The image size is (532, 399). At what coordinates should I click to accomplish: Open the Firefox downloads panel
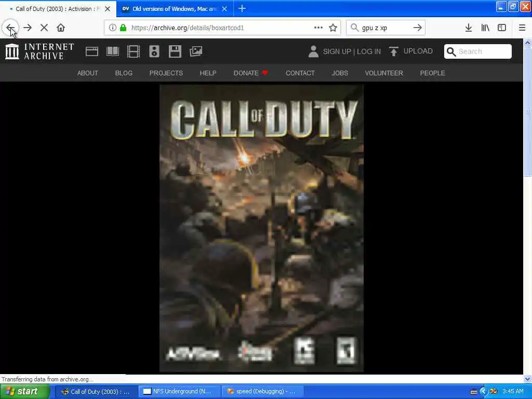(x=469, y=28)
